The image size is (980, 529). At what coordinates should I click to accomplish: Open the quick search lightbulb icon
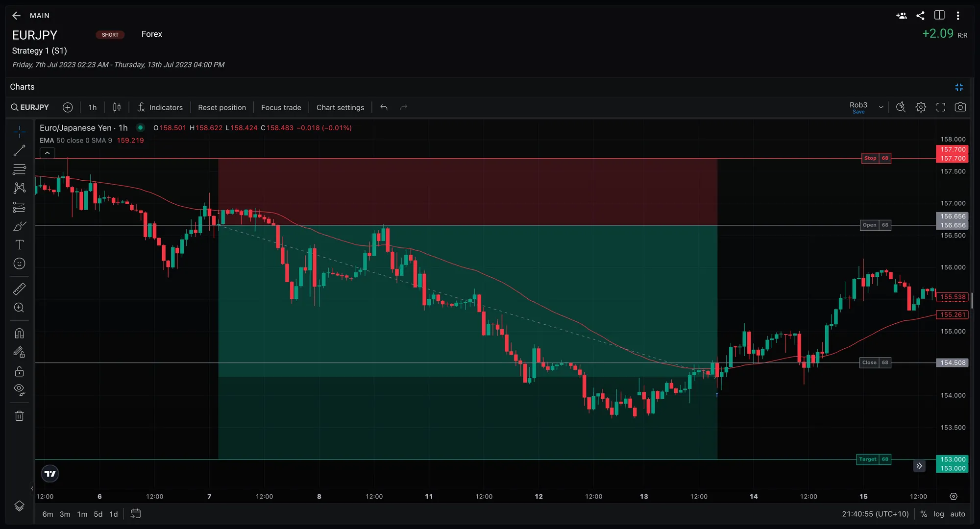click(901, 107)
